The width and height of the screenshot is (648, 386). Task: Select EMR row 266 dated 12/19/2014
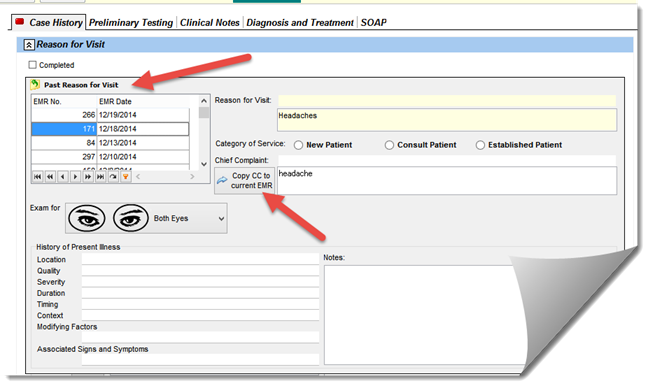[110, 115]
